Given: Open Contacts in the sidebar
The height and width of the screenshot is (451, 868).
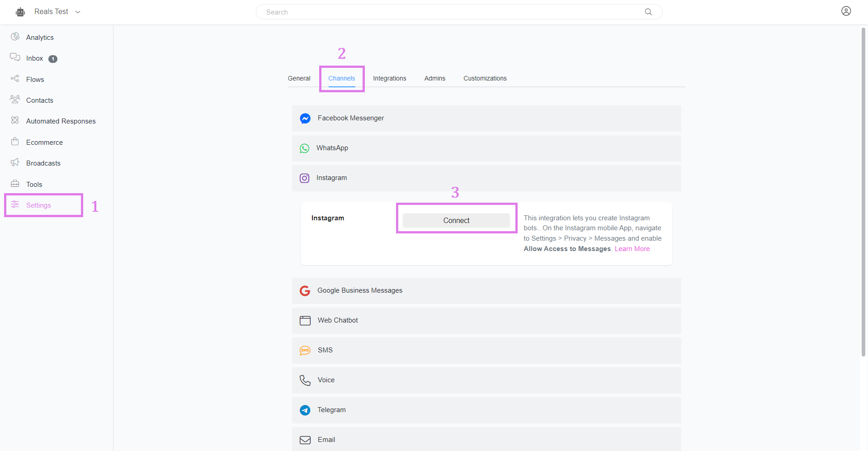Looking at the screenshot, I should [39, 100].
